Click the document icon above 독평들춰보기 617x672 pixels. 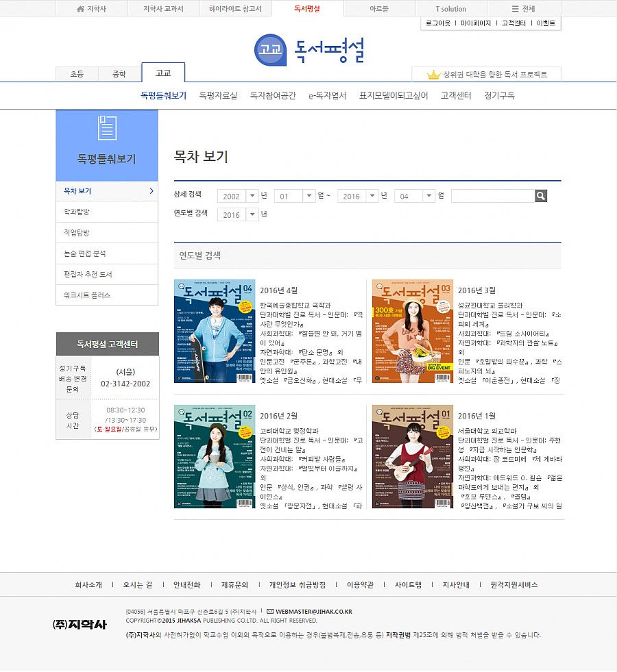click(107, 128)
